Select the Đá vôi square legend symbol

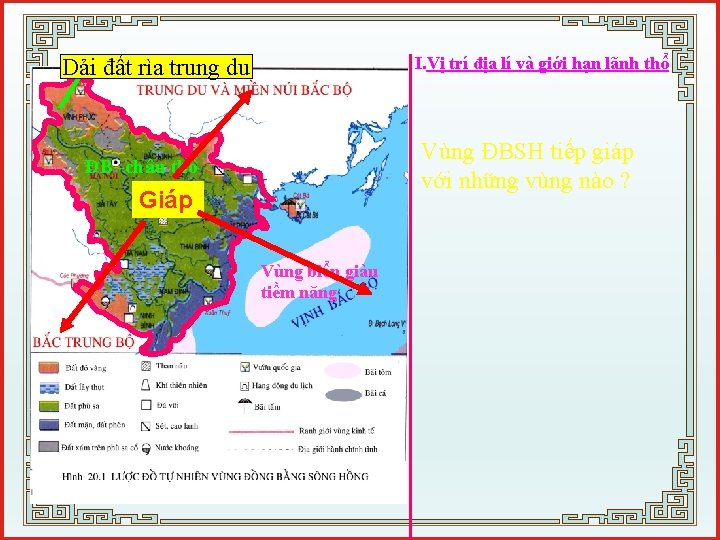pos(146,405)
